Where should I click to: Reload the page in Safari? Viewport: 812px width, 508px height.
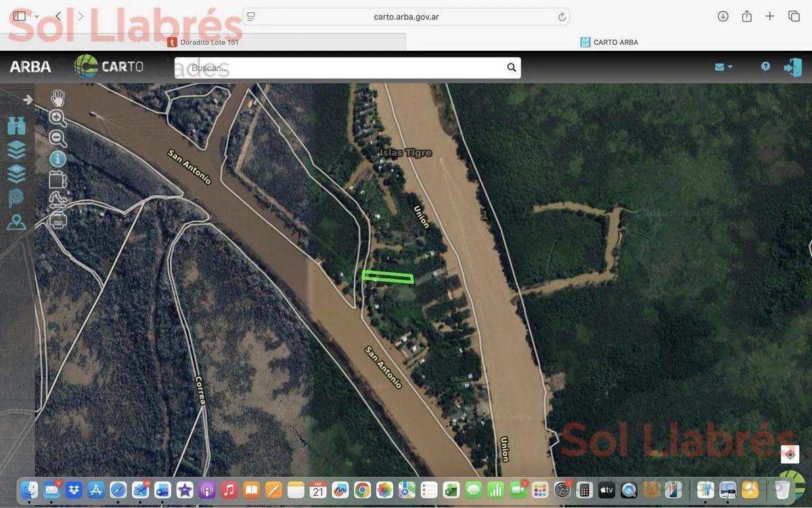[562, 17]
